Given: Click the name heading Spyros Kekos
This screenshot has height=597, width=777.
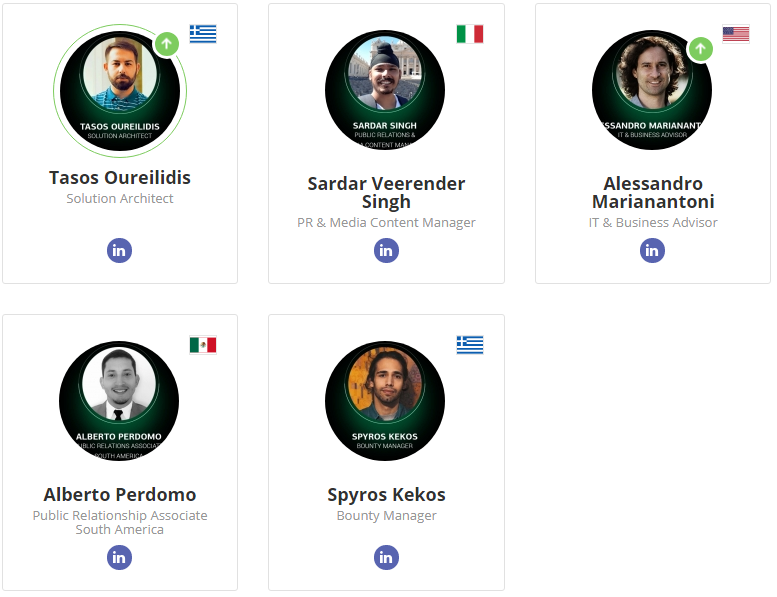Looking at the screenshot, I should [x=386, y=495].
